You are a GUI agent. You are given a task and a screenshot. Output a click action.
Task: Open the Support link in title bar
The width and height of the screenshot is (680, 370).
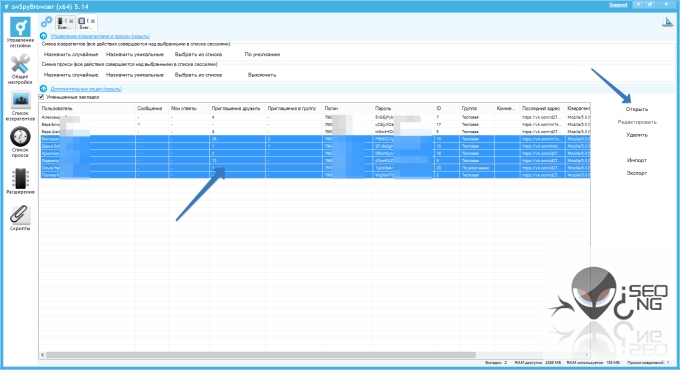[618, 5]
